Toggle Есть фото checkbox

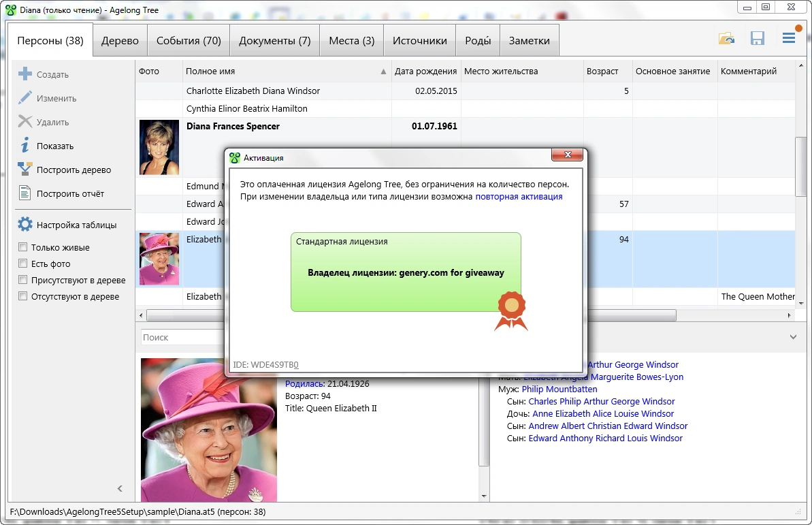click(22, 263)
